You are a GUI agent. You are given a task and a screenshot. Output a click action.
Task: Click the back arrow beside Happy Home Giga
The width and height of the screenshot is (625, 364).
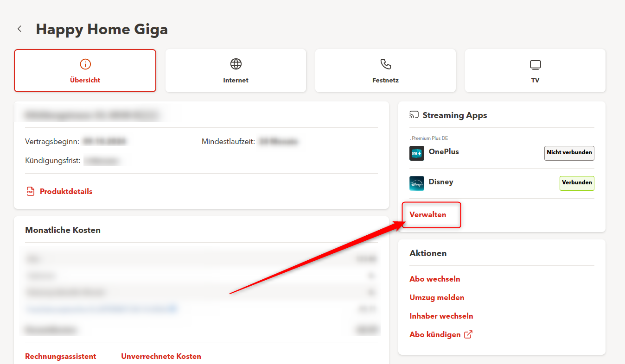(x=19, y=29)
